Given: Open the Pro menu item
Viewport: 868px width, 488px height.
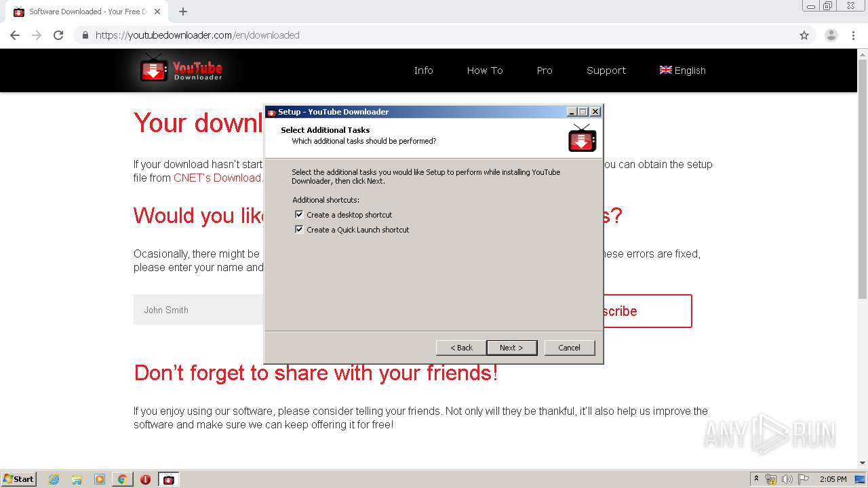Looking at the screenshot, I should (545, 70).
